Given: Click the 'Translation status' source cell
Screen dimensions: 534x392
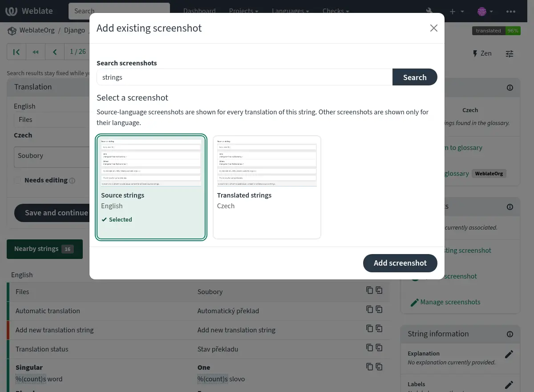Looking at the screenshot, I should (x=42, y=349).
